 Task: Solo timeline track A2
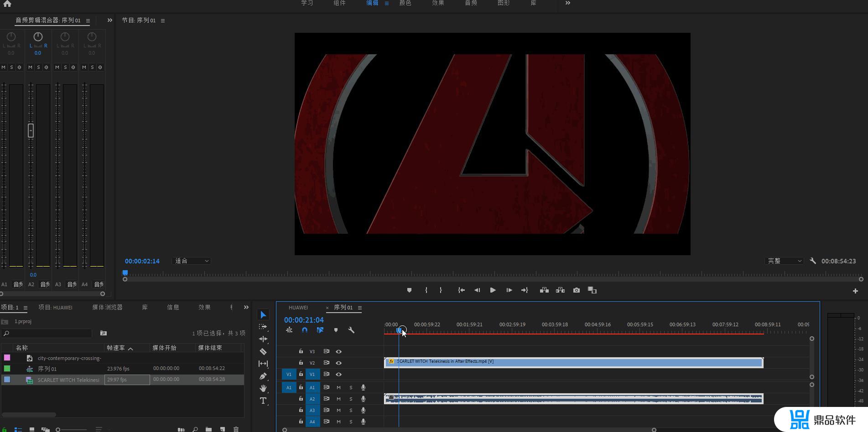click(x=351, y=399)
